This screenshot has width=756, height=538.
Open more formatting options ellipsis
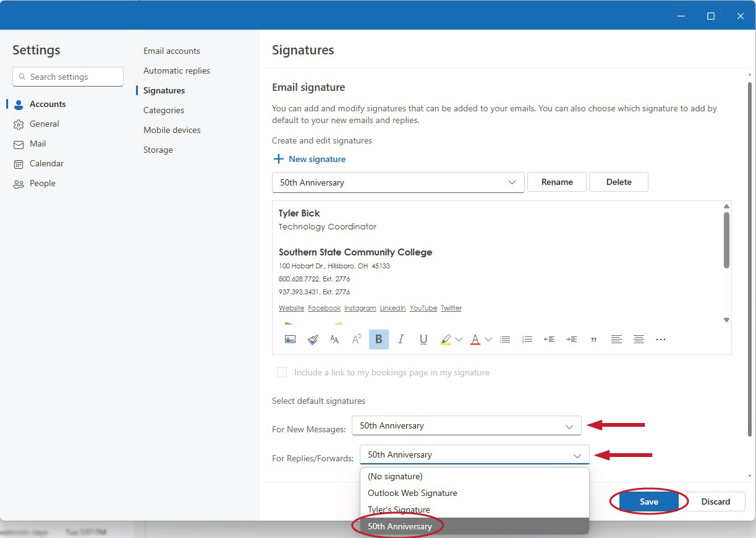click(x=661, y=339)
